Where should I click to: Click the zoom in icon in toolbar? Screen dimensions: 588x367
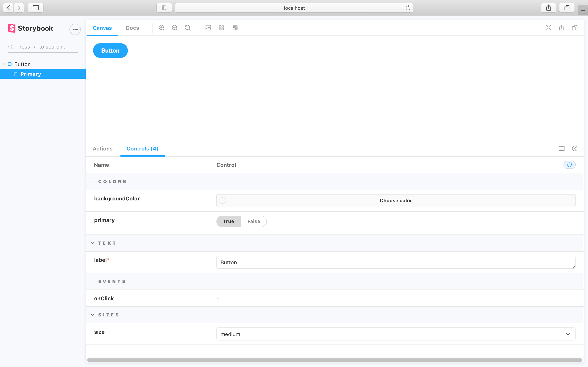(161, 28)
